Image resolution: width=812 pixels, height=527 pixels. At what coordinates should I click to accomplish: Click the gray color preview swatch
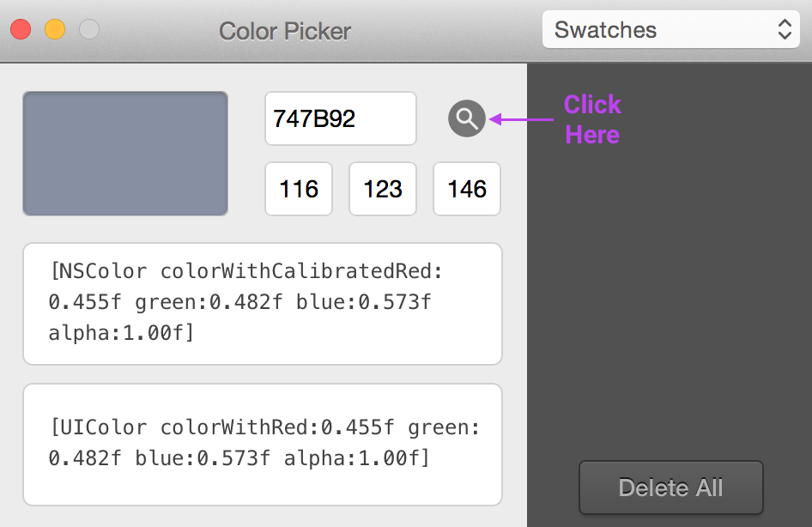(124, 153)
